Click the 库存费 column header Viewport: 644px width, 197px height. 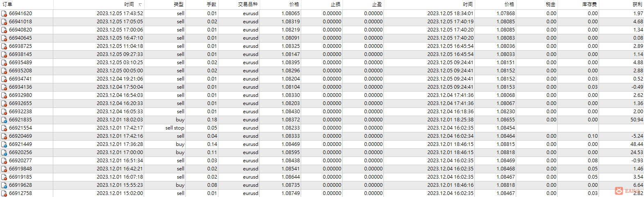coord(590,4)
